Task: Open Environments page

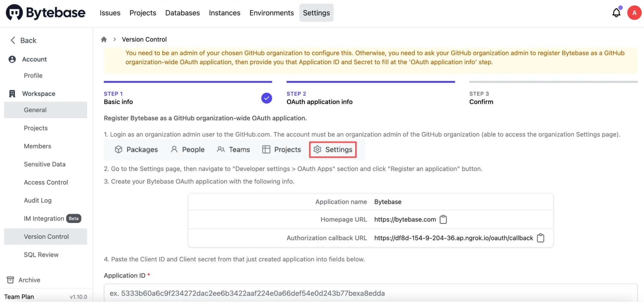Action: (271, 13)
